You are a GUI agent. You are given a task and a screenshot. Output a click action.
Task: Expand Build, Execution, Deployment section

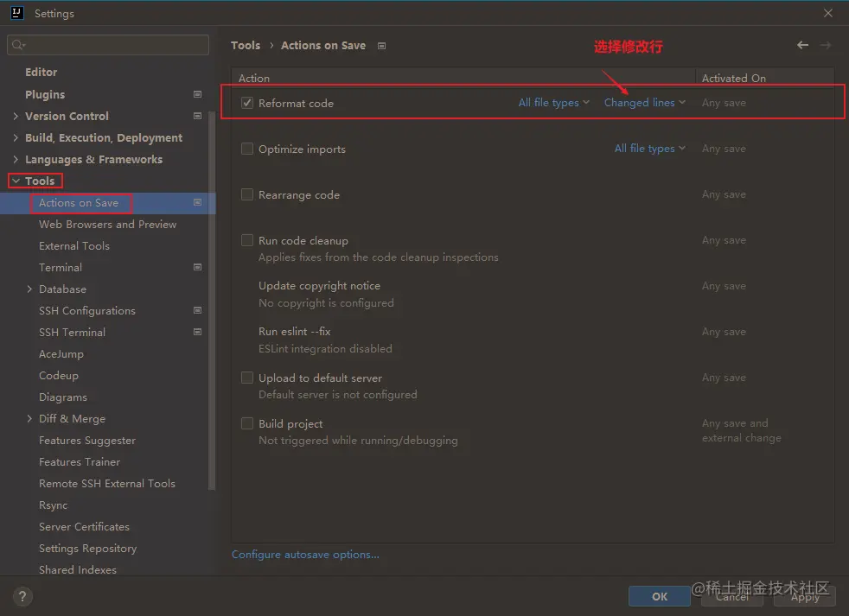tap(16, 137)
